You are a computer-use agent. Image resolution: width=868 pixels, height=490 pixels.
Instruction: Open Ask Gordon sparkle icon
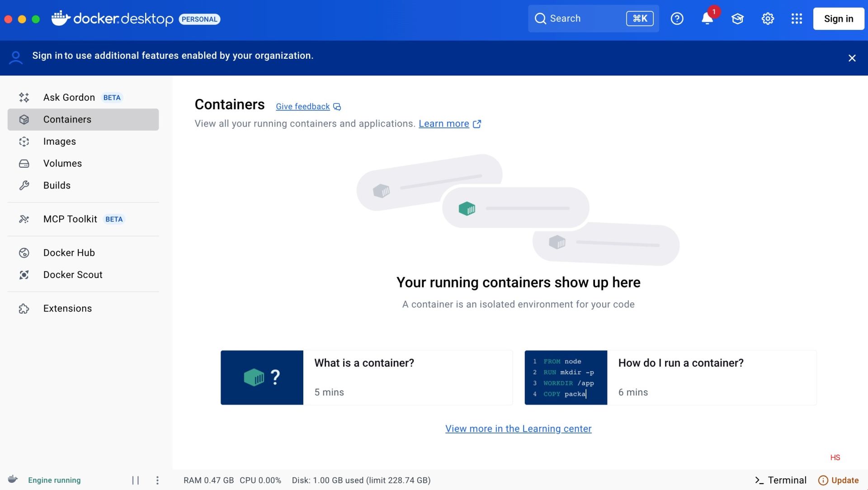(24, 97)
